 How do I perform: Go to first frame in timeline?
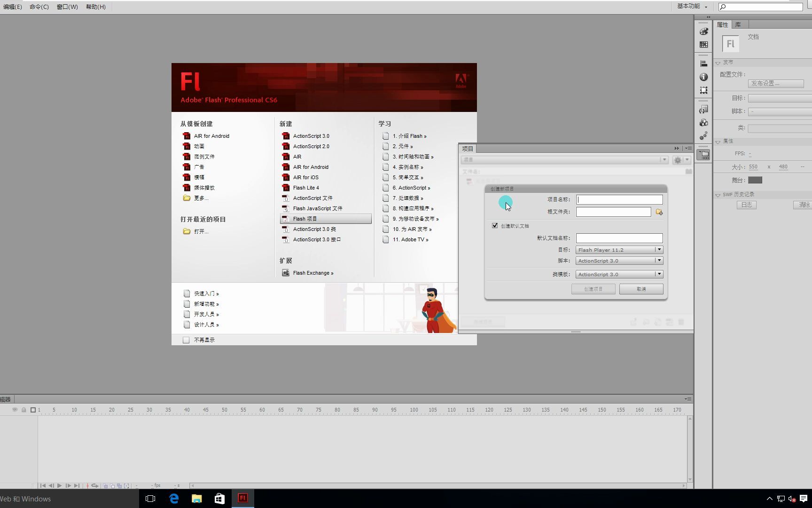(43, 485)
